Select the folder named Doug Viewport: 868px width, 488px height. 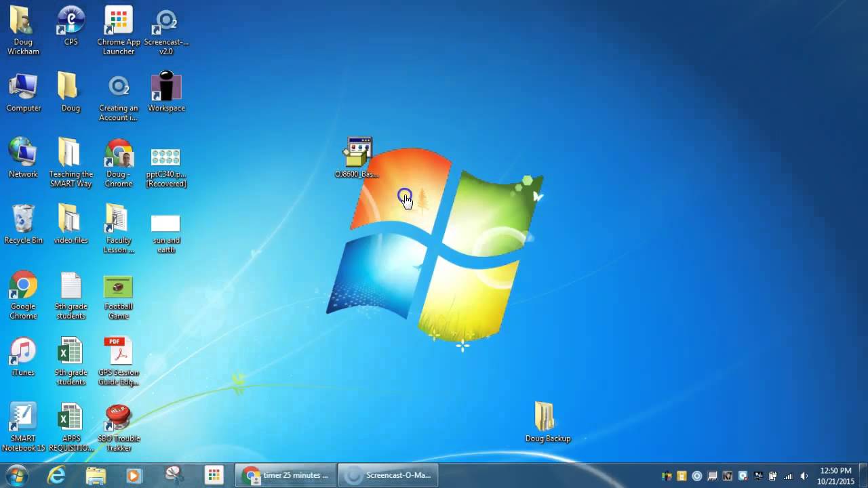[71, 92]
